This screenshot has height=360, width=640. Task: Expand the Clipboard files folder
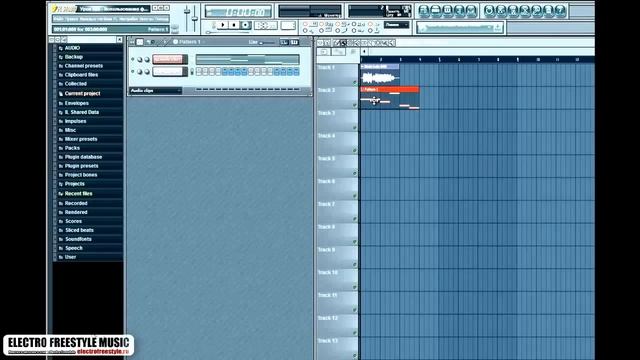pyautogui.click(x=81, y=75)
